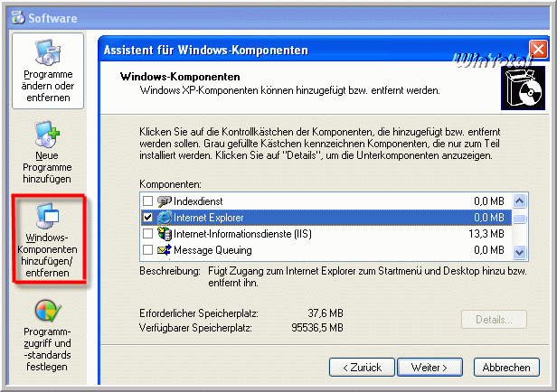This screenshot has height=392, width=557.
Task: Tick the Internet-Informationsdienste (IIS) checkbox
Action: point(148,234)
